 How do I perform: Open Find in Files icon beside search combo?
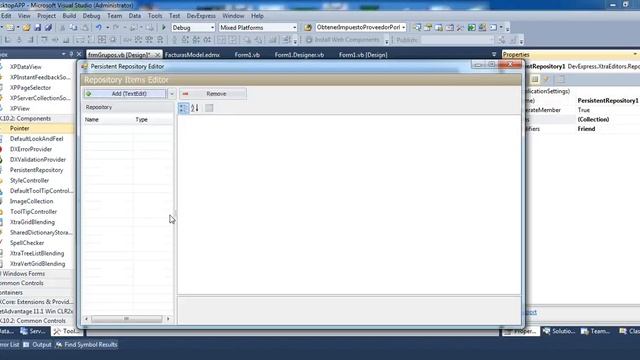[308, 27]
